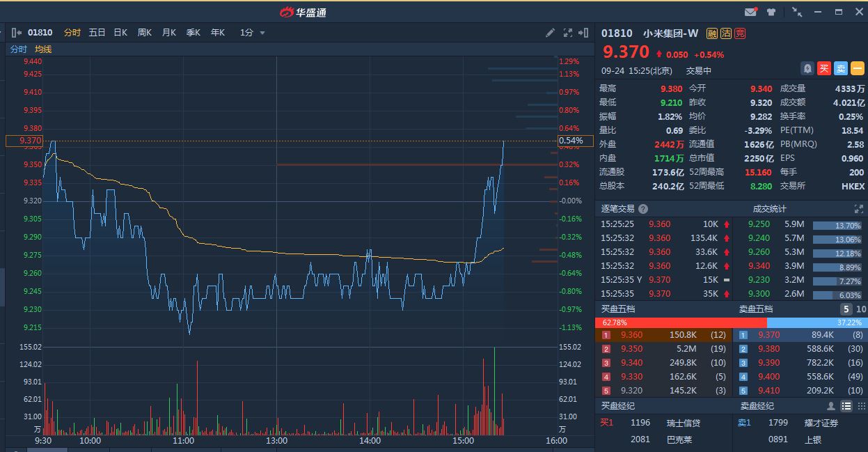Set a price alert bell
Screen dimensions: 868x452
(x=807, y=68)
